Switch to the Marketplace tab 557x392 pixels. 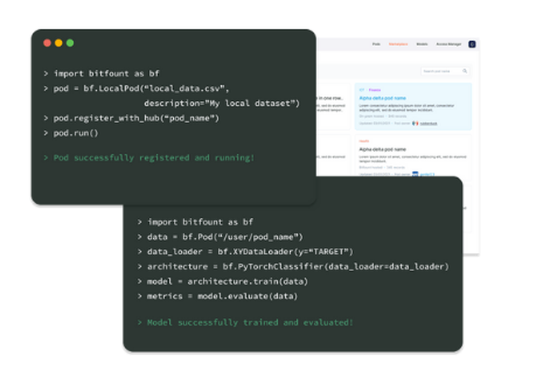(398, 44)
